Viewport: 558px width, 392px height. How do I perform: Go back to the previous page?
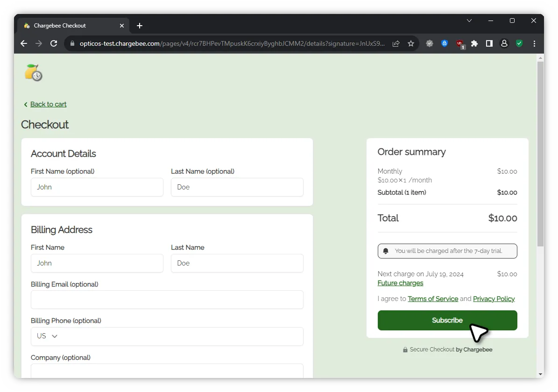24,43
